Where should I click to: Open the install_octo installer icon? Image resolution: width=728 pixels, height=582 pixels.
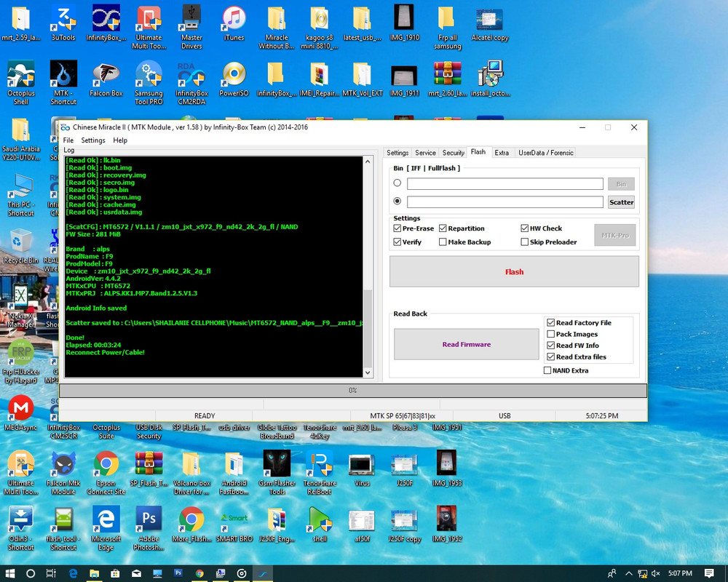(490, 79)
